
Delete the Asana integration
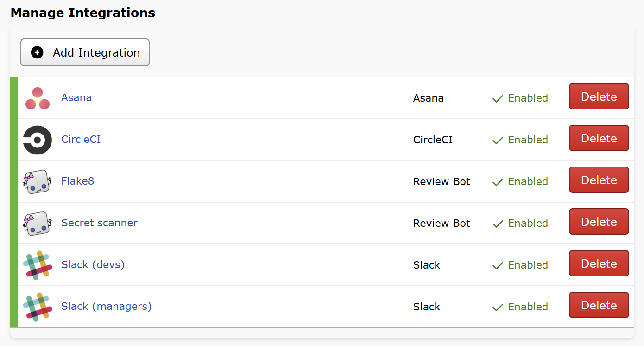(599, 96)
